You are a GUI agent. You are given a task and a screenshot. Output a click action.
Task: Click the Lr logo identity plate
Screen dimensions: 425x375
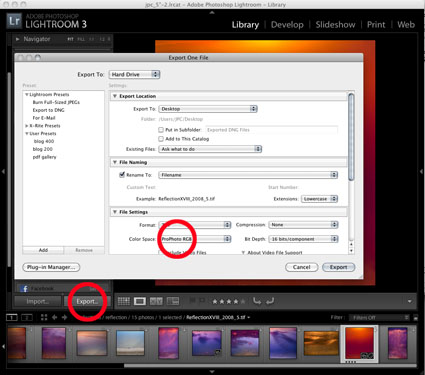point(14,21)
